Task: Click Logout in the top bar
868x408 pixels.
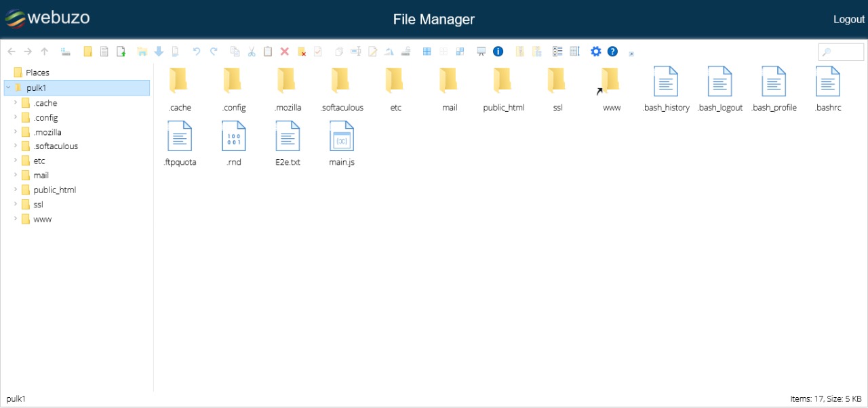Action: pyautogui.click(x=848, y=19)
